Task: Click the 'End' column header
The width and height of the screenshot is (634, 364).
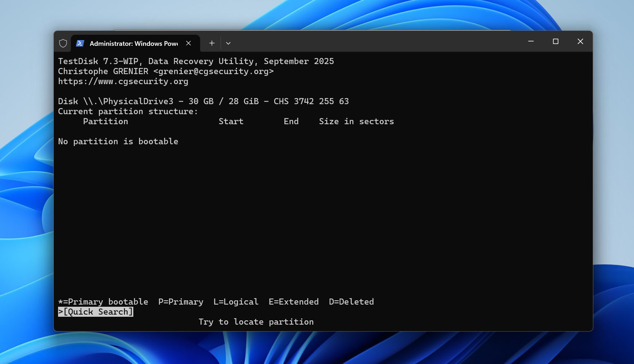Action: [291, 122]
